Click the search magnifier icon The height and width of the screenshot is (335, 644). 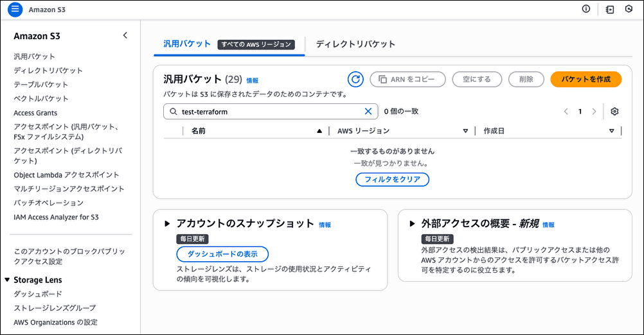coord(174,112)
